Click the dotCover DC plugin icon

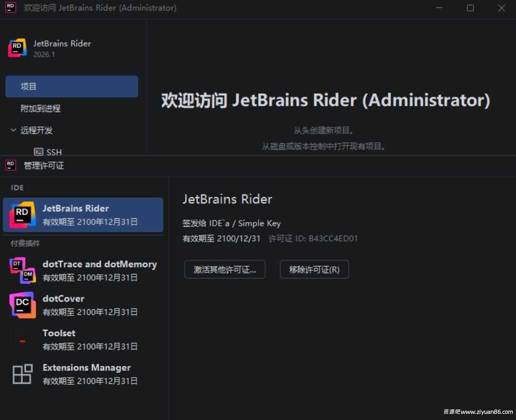coord(22,305)
